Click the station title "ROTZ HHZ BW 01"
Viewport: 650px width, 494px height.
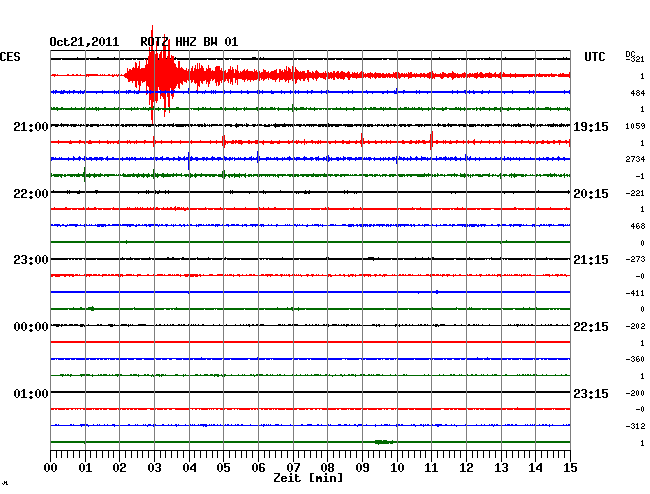click(x=189, y=42)
